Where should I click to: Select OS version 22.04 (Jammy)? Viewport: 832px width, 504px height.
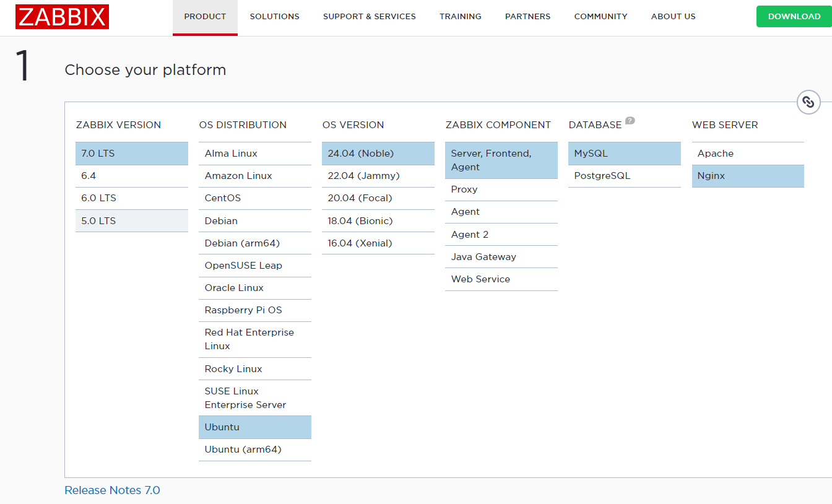click(378, 176)
